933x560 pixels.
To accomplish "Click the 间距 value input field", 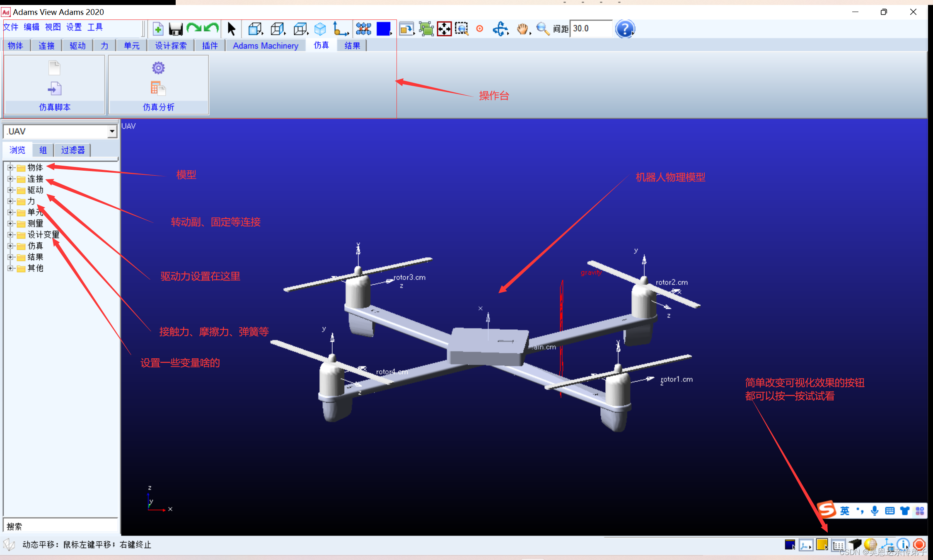I will [x=591, y=29].
